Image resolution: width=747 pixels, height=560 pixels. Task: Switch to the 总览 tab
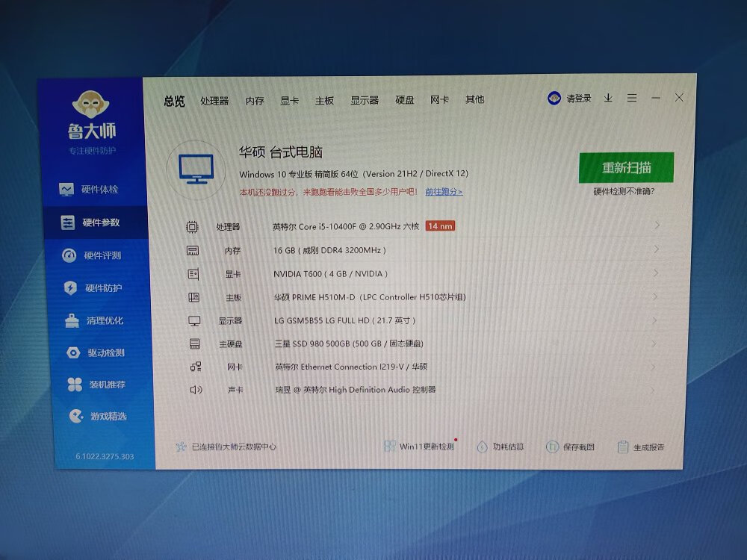coord(174,101)
